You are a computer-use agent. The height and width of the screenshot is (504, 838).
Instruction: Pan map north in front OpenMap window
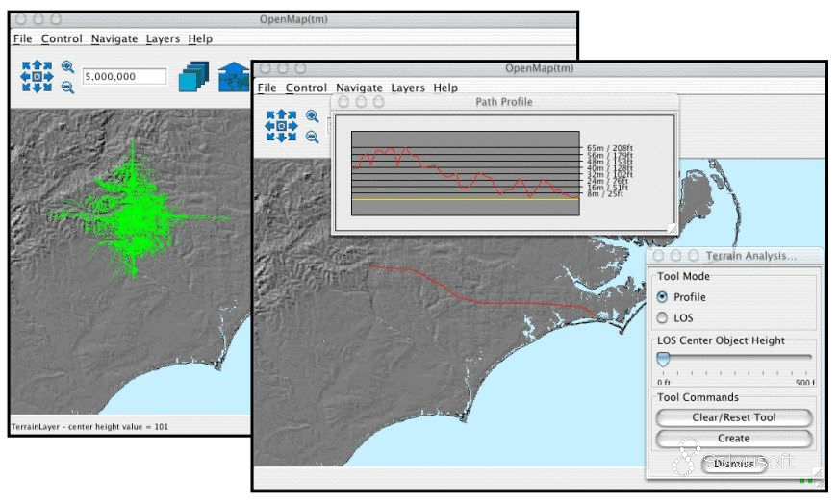click(x=281, y=114)
